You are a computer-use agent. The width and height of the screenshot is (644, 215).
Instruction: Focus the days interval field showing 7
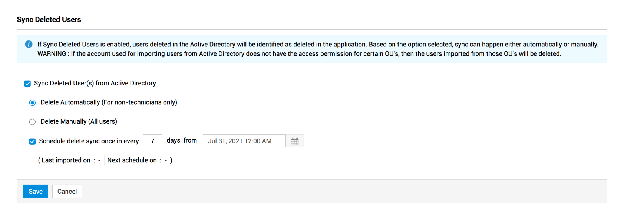point(152,141)
